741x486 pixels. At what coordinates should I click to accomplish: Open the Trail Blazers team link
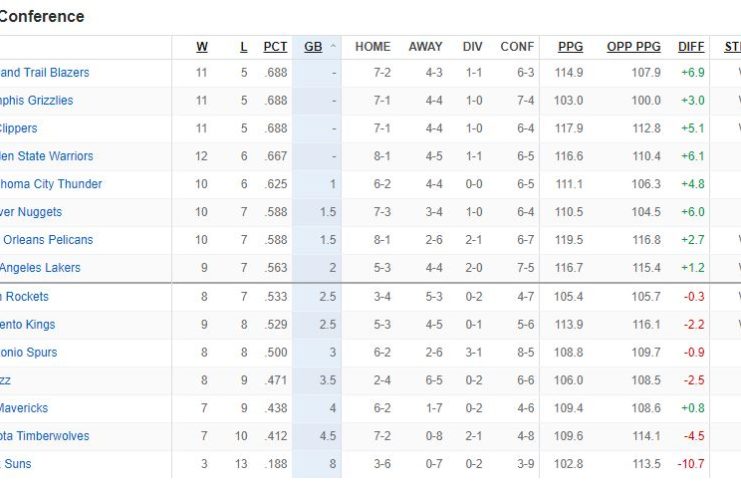(44, 73)
